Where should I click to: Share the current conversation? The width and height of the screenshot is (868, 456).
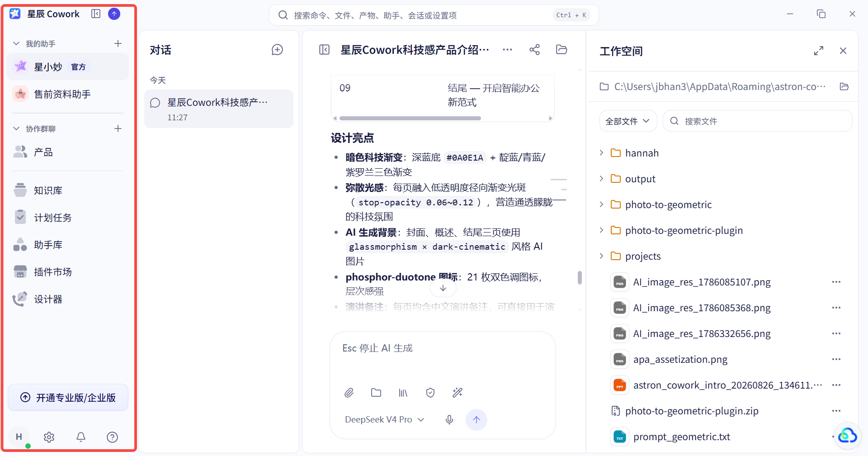[x=534, y=50]
